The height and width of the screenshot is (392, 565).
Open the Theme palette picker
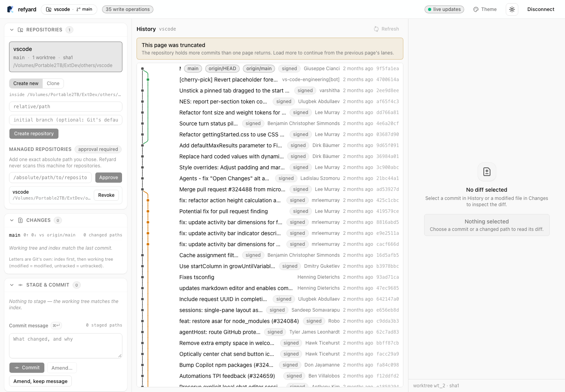coord(485,9)
